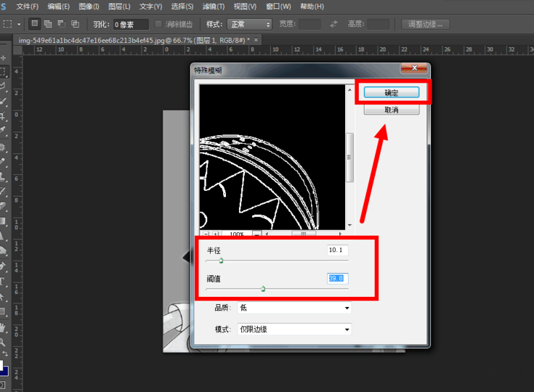Image resolution: width=534 pixels, height=392 pixels.
Task: Open the 图像(I) image menu
Action: coord(89,7)
